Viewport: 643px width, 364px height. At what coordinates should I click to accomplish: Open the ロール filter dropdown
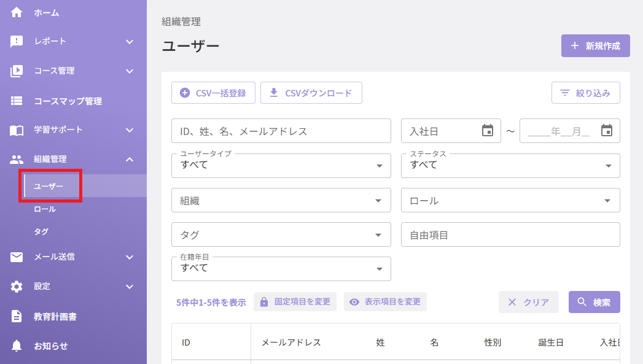click(x=510, y=201)
